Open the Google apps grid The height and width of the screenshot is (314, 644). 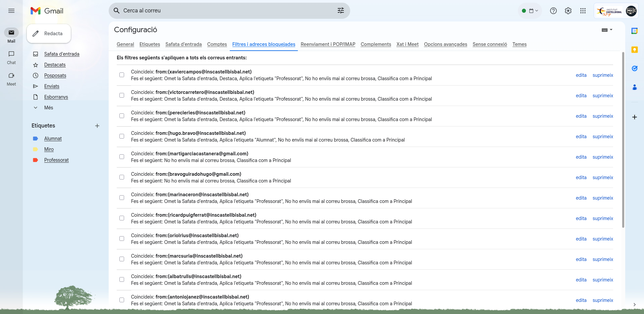(x=583, y=11)
